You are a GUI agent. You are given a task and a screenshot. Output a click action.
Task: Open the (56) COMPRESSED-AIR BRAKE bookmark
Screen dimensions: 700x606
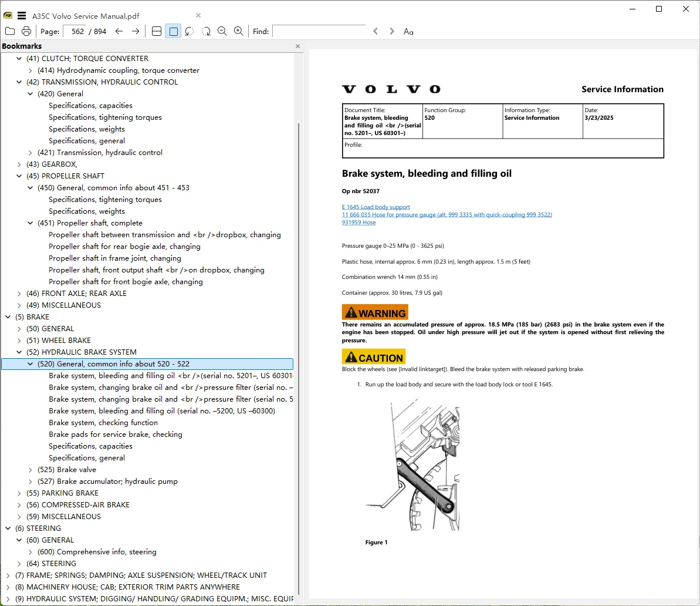pos(78,504)
